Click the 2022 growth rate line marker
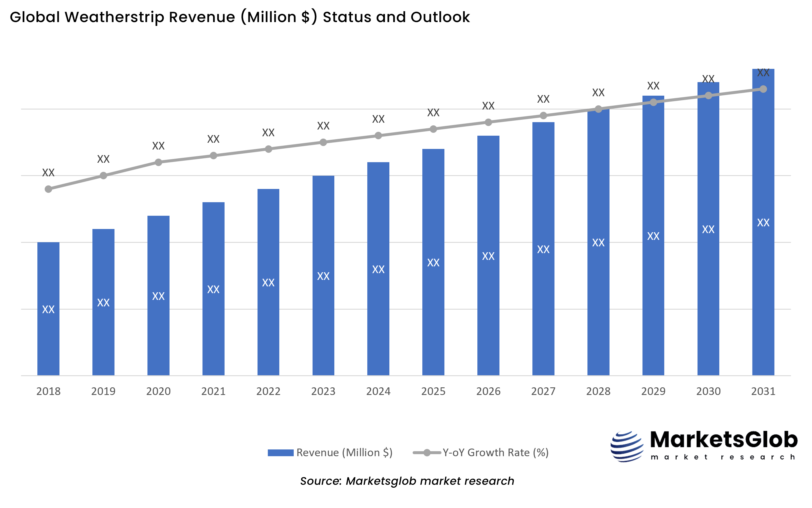 click(268, 149)
